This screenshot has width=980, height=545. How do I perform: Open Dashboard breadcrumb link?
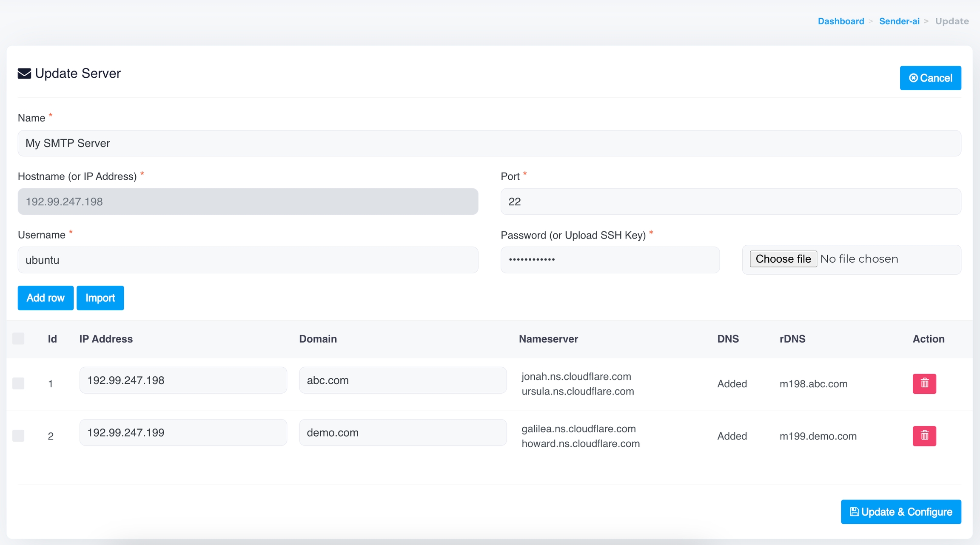tap(840, 21)
